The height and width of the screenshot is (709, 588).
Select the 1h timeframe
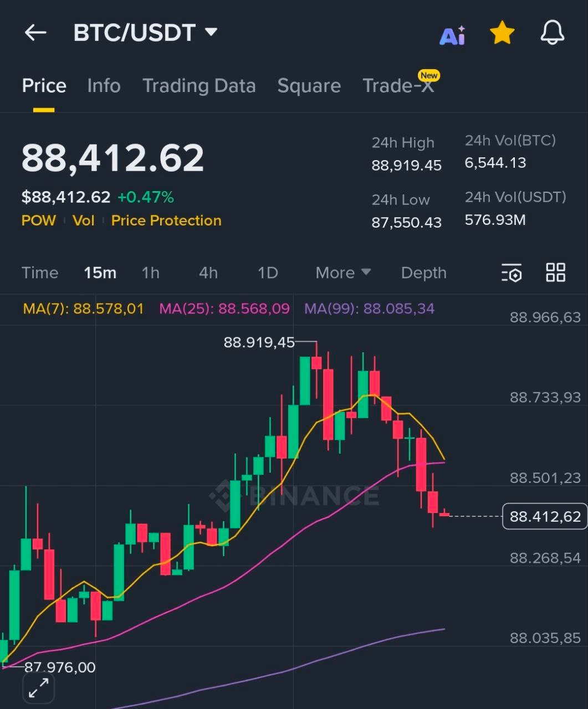[x=150, y=273]
